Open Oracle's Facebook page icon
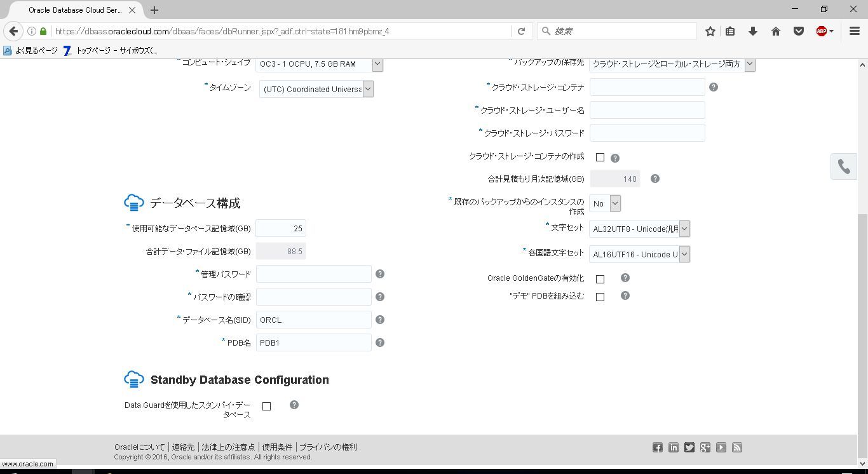The image size is (868, 474). [658, 447]
